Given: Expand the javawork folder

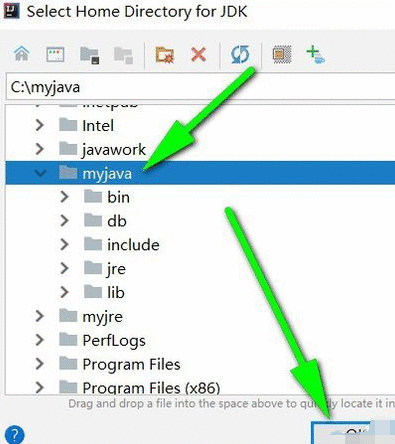Looking at the screenshot, I should [40, 149].
